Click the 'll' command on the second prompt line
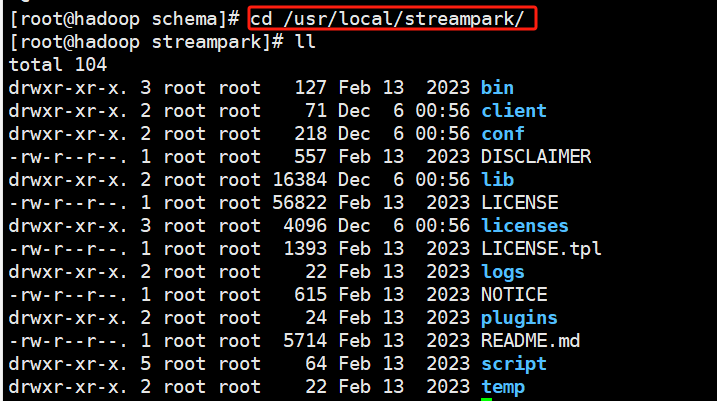This screenshot has width=717, height=401. pyautogui.click(x=305, y=42)
